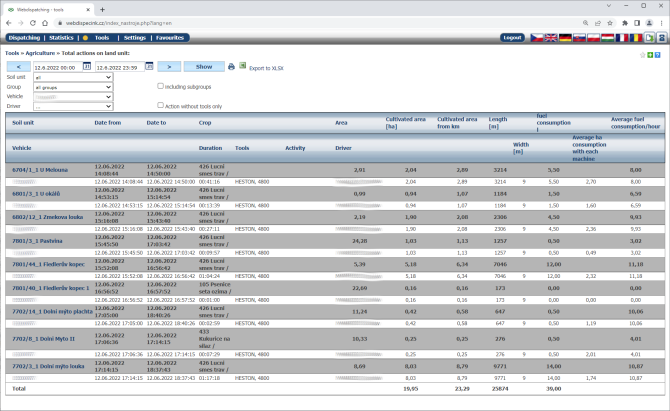Select the Czech flag language icon
Viewport: 670px width, 411px height.
(536, 37)
